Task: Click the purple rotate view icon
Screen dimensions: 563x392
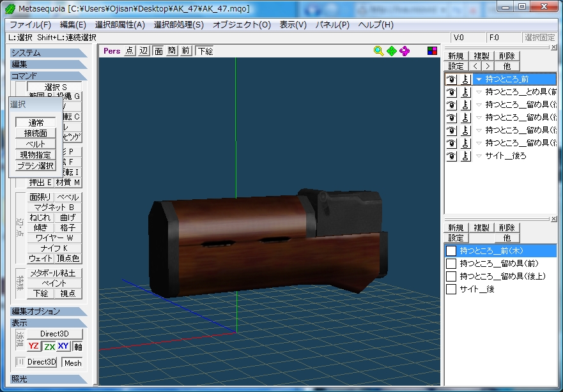Action: click(x=405, y=51)
